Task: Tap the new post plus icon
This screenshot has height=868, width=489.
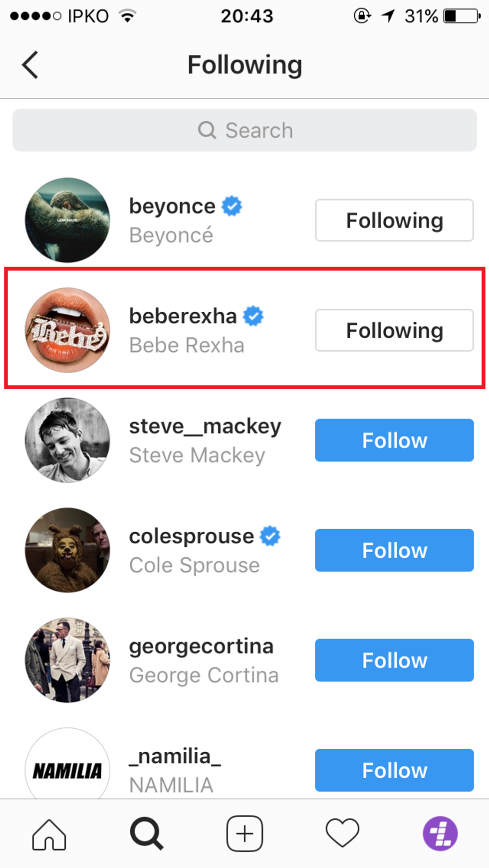Action: click(x=244, y=834)
